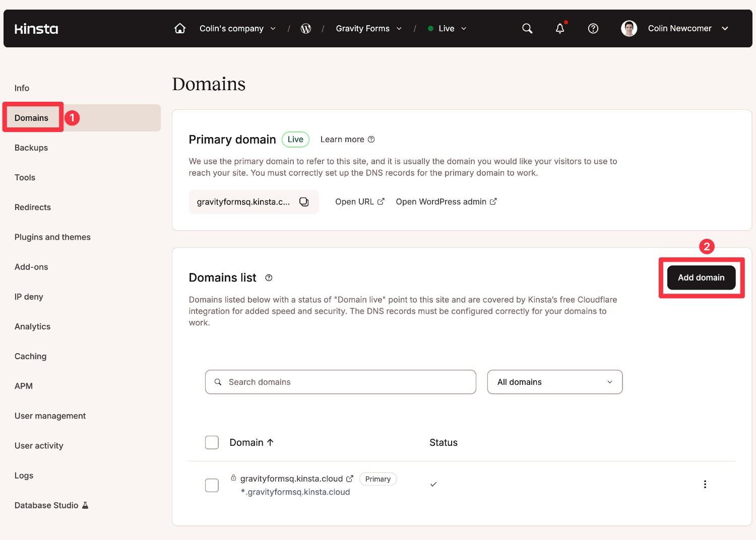This screenshot has width=756, height=540.
Task: Go to Tools in the sidebar
Action: [25, 177]
